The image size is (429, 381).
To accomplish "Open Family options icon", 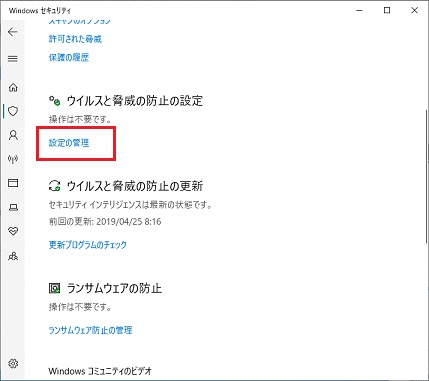I will [13, 256].
